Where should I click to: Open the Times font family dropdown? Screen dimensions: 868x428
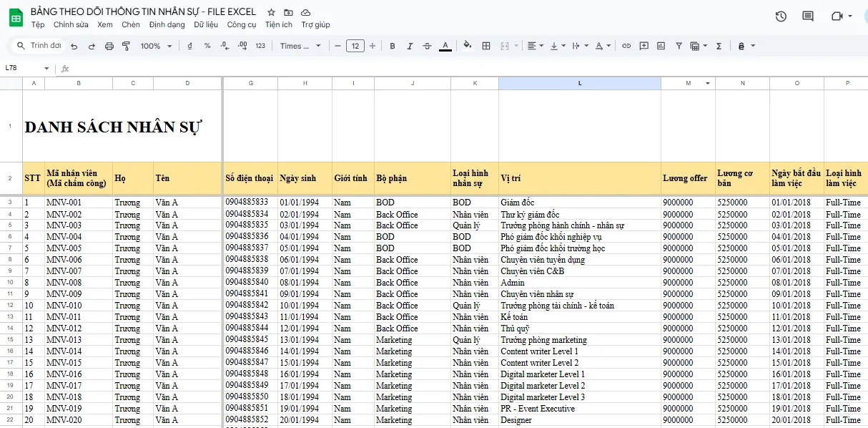(x=301, y=46)
